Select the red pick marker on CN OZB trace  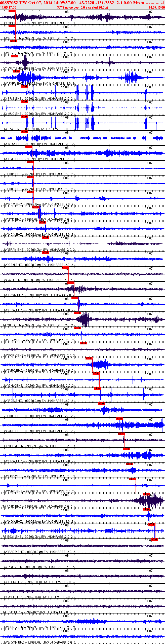click(65, 268)
